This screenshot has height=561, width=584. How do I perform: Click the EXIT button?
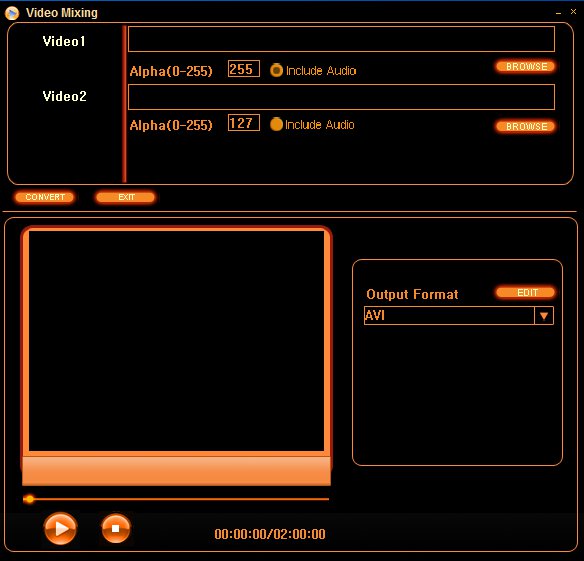tap(126, 197)
